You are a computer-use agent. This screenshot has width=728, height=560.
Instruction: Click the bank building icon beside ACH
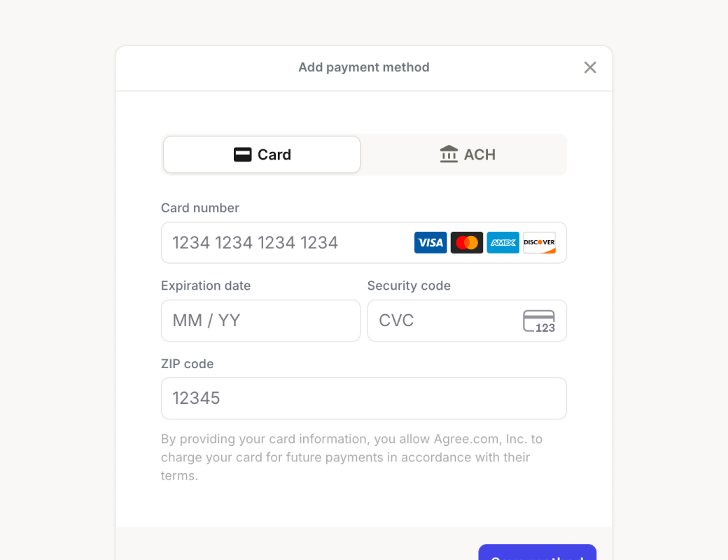coord(449,154)
